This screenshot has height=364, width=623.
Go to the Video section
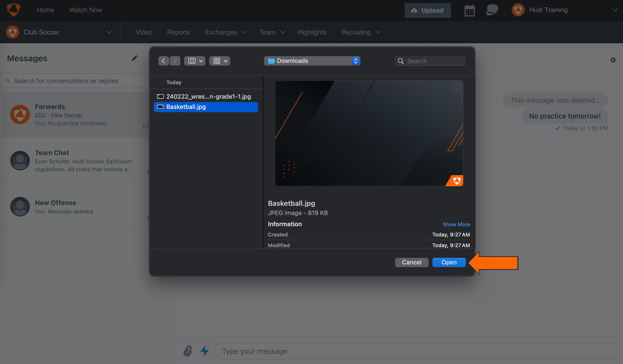(144, 32)
